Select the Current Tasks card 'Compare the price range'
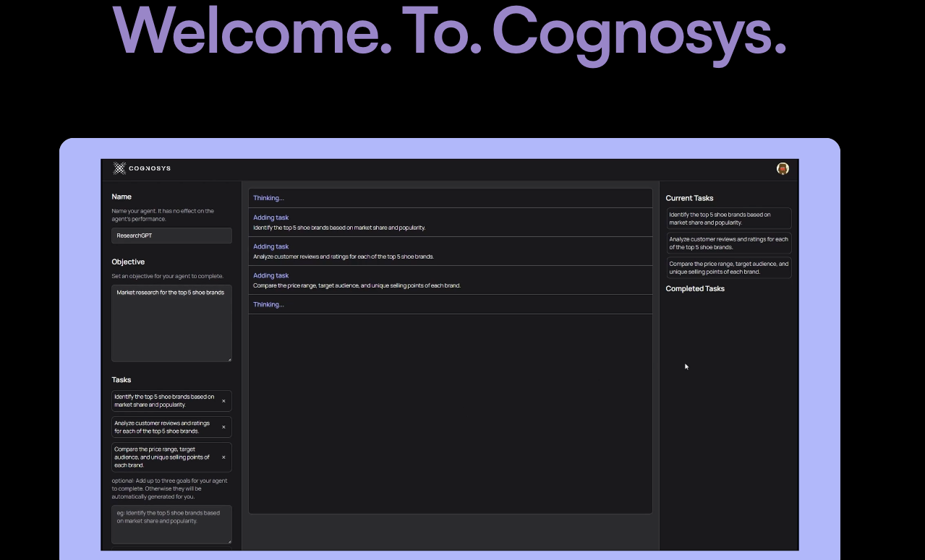Viewport: 925px width, 560px height. click(x=728, y=267)
